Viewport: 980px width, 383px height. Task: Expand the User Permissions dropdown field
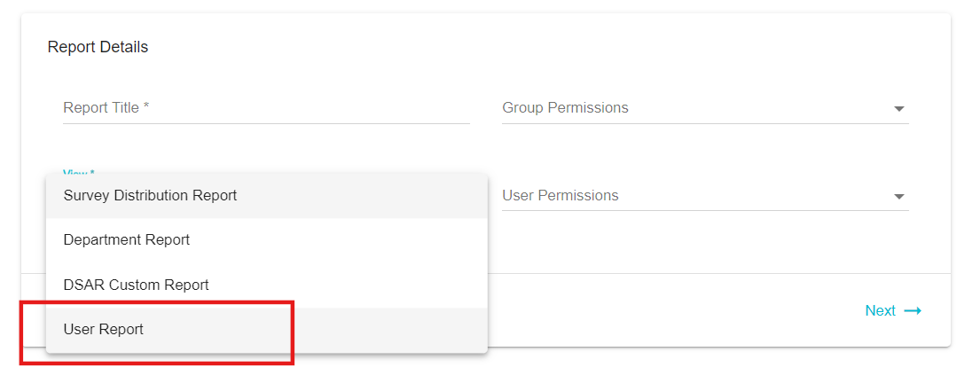[705, 196]
